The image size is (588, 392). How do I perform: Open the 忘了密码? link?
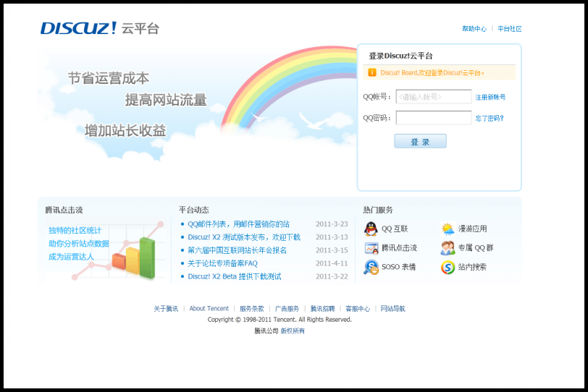tap(490, 119)
